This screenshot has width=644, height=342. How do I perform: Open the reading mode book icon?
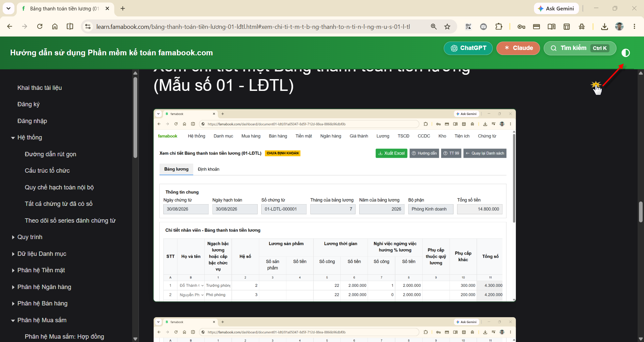pos(551,26)
